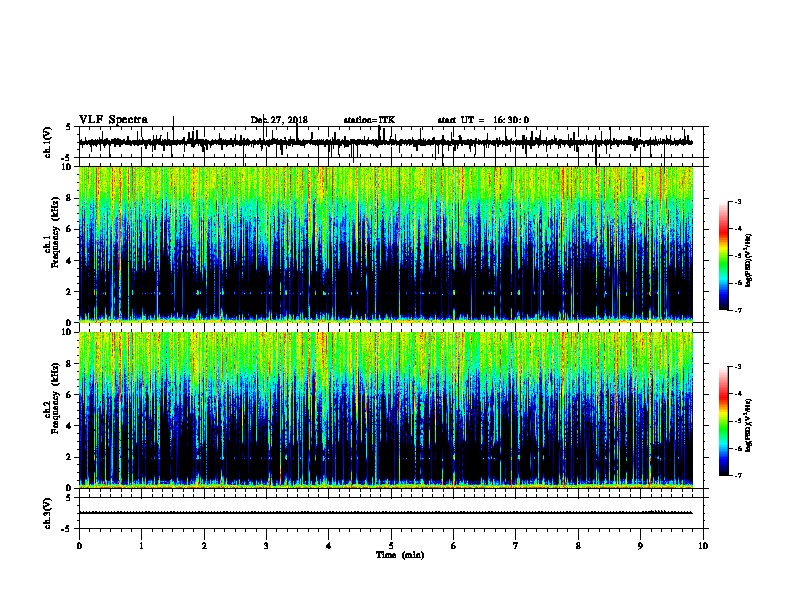Click the "-3" label on ch.2 color scale
This screenshot has height=612, width=792.
737,367
